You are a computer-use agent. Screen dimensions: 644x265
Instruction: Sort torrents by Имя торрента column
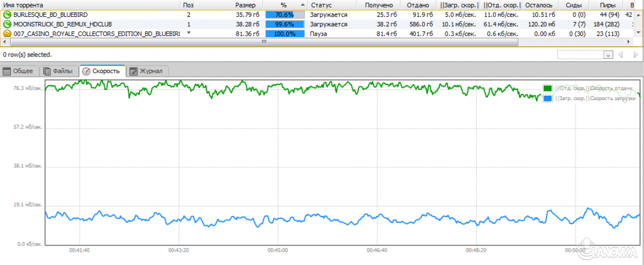pos(92,5)
